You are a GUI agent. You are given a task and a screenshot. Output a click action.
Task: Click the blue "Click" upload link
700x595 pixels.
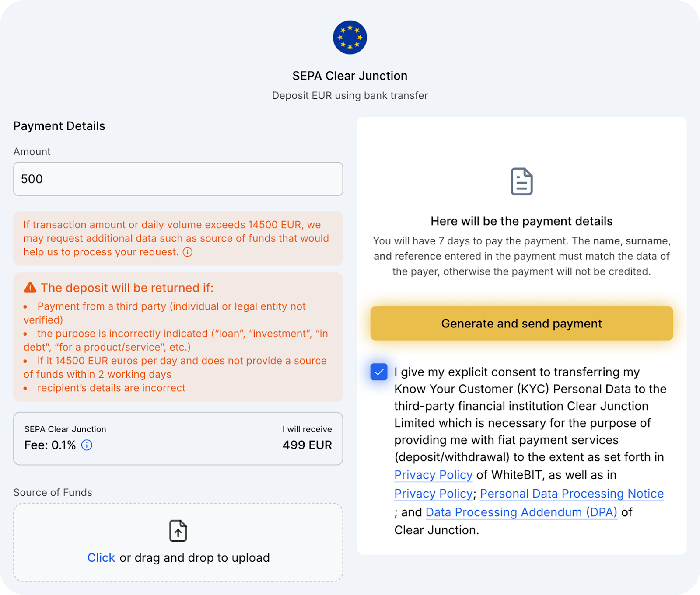point(101,558)
